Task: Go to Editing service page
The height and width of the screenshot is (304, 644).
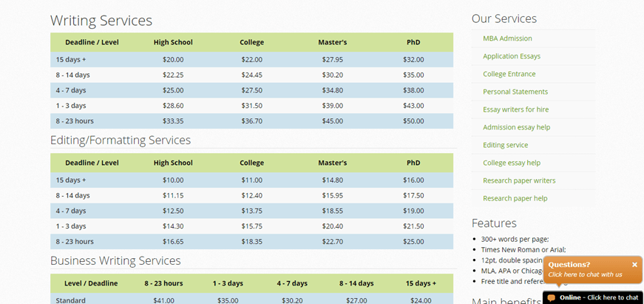Action: [x=505, y=145]
